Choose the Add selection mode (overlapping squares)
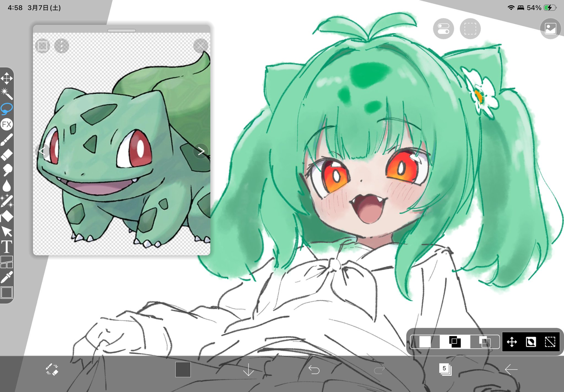Viewport: 564px width, 392px height. 455,342
